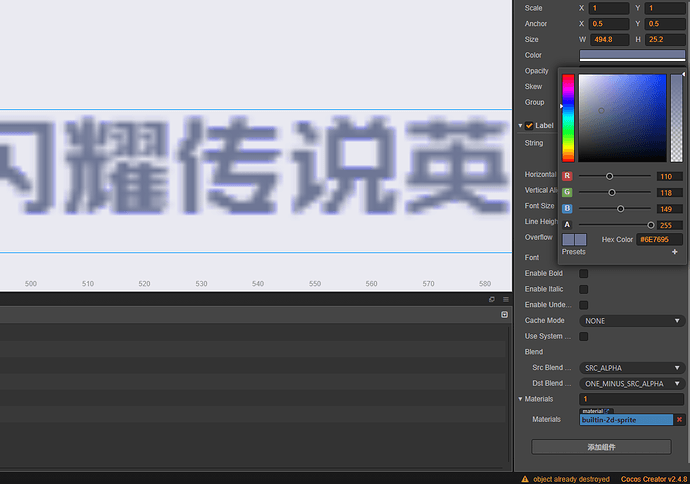Image resolution: width=690 pixels, height=484 pixels.
Task: Edit the B value field 149
Action: [x=669, y=209]
